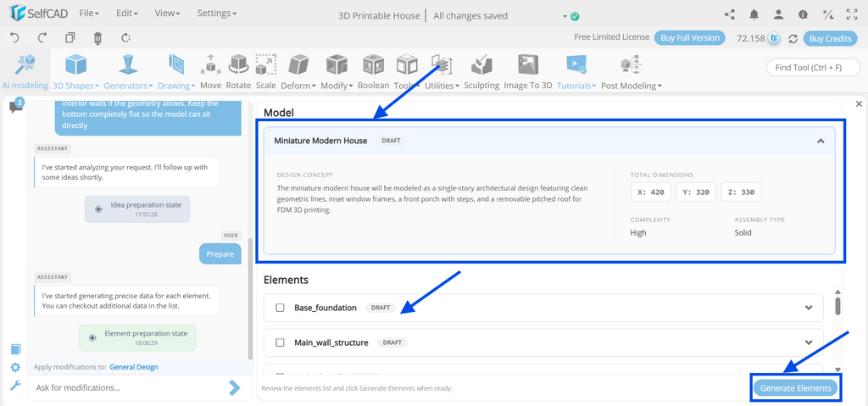Open the Image To 3D tool

(x=528, y=71)
